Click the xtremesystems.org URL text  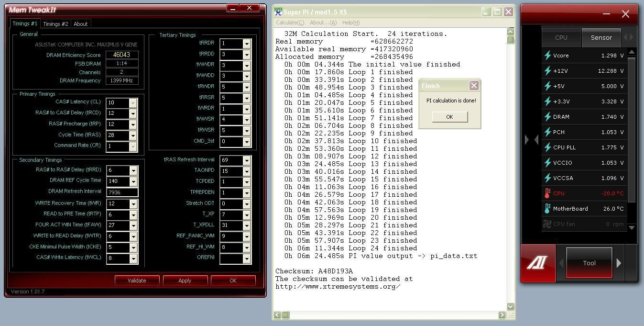point(338,287)
